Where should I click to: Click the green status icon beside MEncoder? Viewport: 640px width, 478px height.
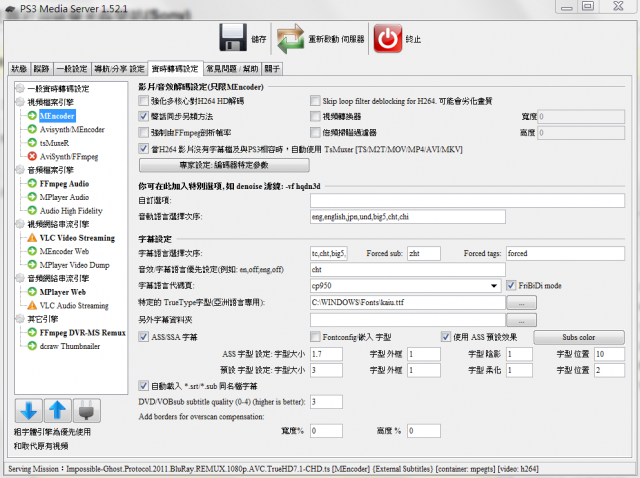[x=32, y=116]
